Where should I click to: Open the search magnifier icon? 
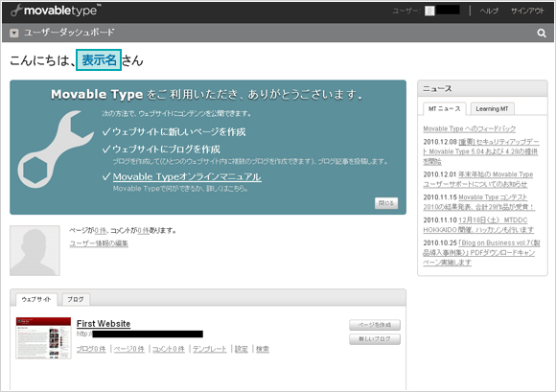(x=541, y=33)
